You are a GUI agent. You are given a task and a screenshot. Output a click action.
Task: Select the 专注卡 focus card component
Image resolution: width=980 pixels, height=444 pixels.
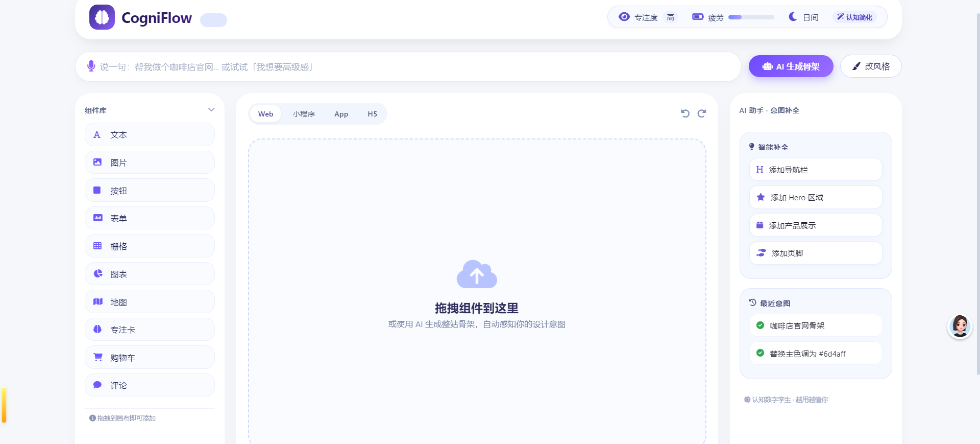tap(150, 330)
